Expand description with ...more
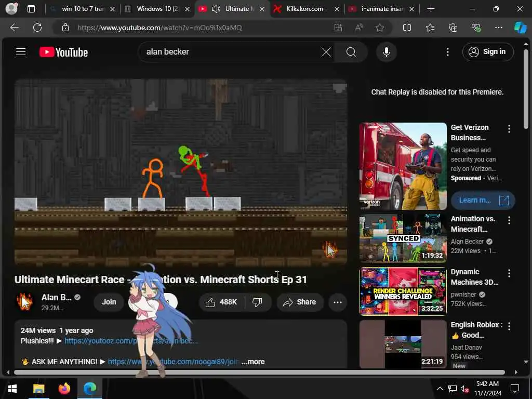 [x=253, y=362]
